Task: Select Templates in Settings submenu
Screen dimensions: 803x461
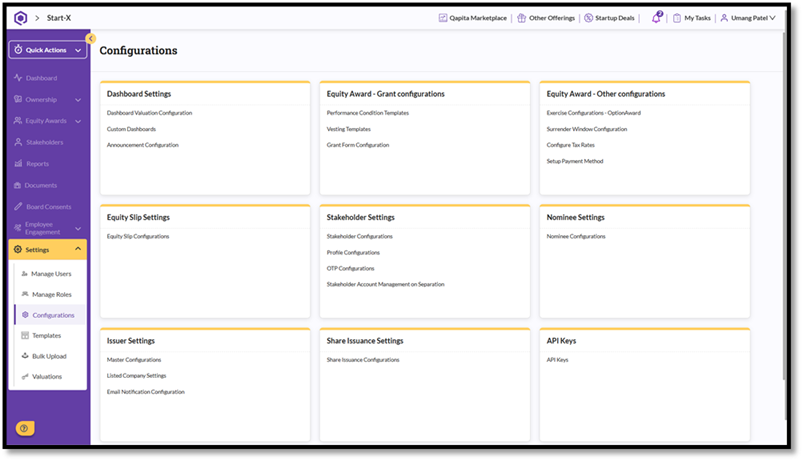Action: pos(47,336)
